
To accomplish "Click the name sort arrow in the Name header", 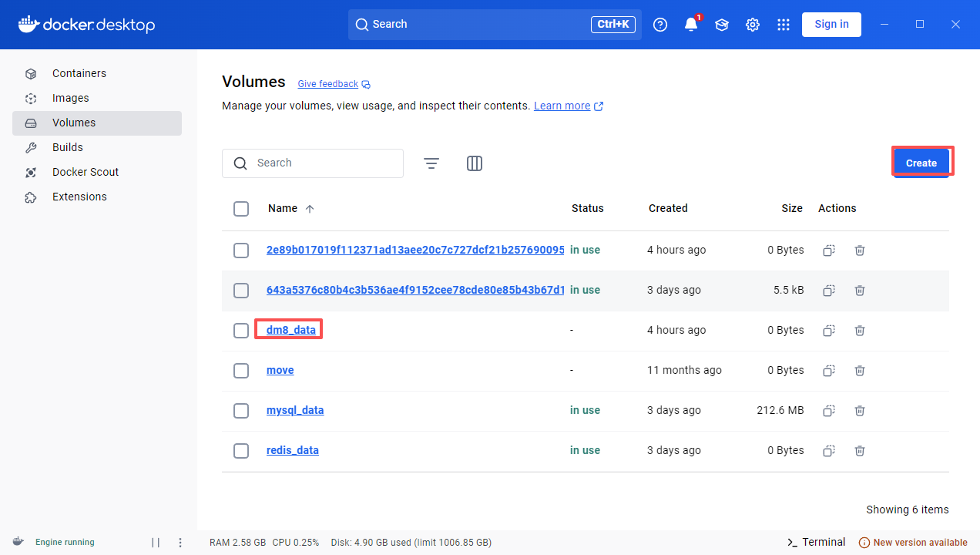I will [310, 209].
